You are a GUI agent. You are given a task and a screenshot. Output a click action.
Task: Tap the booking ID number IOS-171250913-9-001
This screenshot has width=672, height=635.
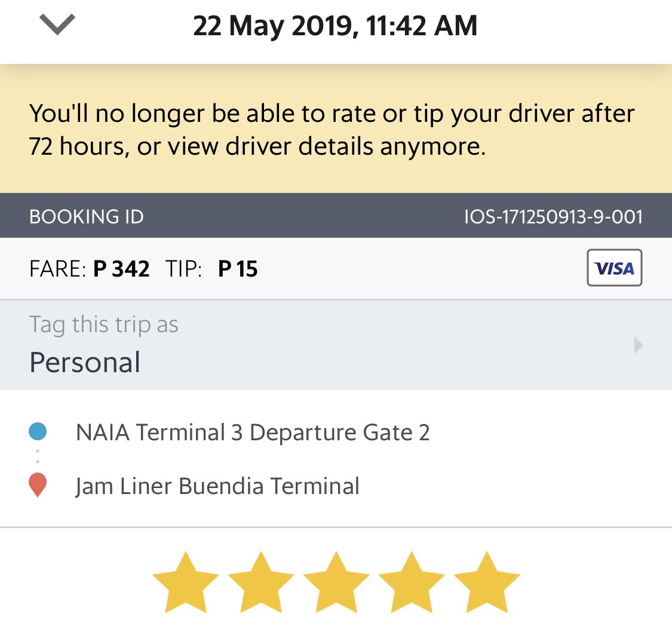(x=554, y=216)
